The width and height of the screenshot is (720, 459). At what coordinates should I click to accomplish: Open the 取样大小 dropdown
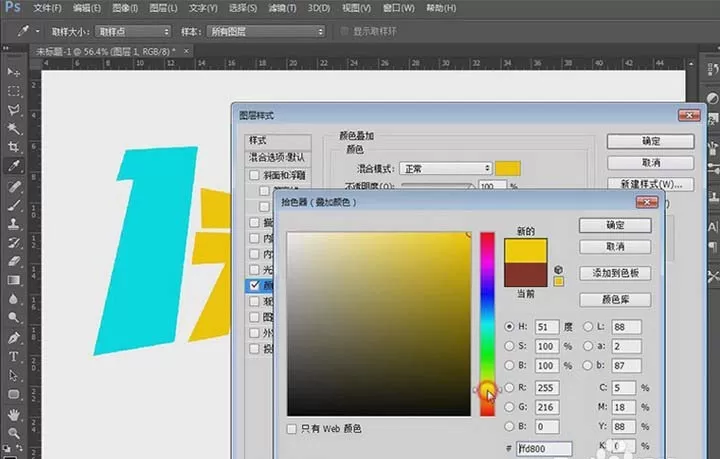(x=133, y=32)
